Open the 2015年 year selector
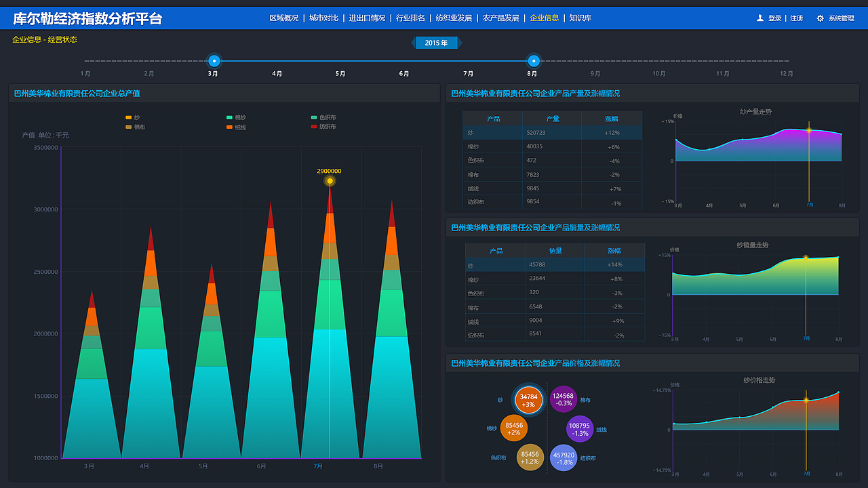 (x=437, y=43)
